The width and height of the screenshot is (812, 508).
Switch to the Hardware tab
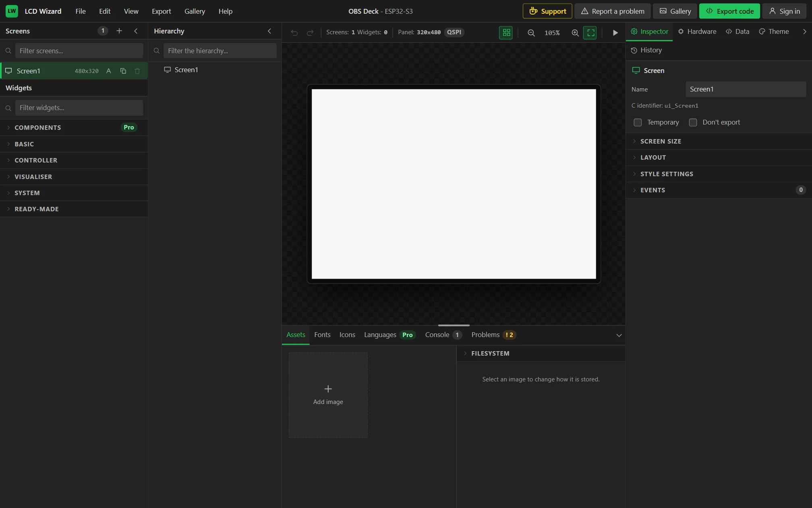click(x=697, y=31)
